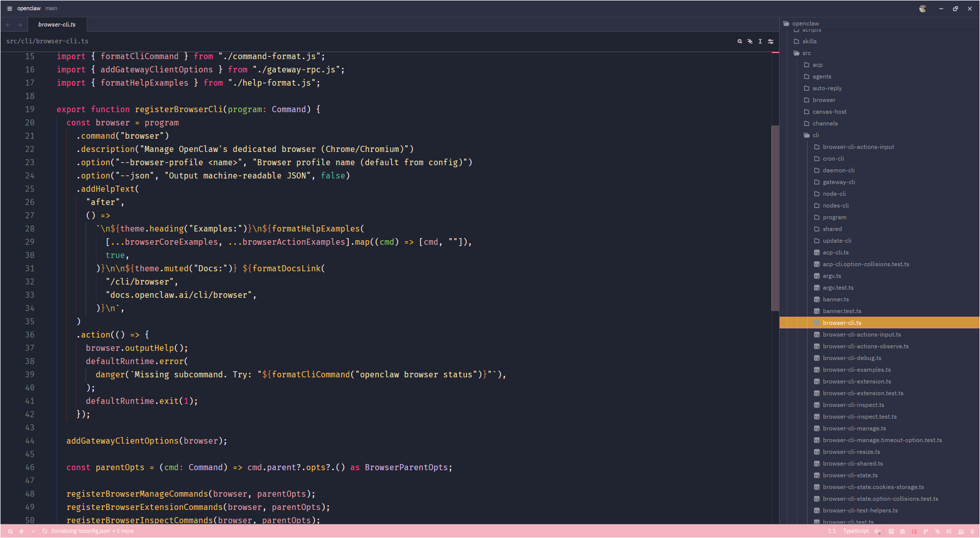Open browser-cli-state.cookies-storage.ts file
The height and width of the screenshot is (538, 980).
880,488
